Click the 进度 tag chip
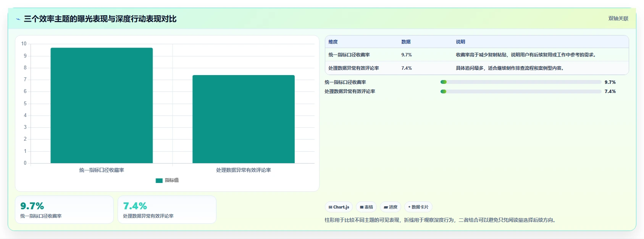644x239 pixels. (x=391, y=207)
